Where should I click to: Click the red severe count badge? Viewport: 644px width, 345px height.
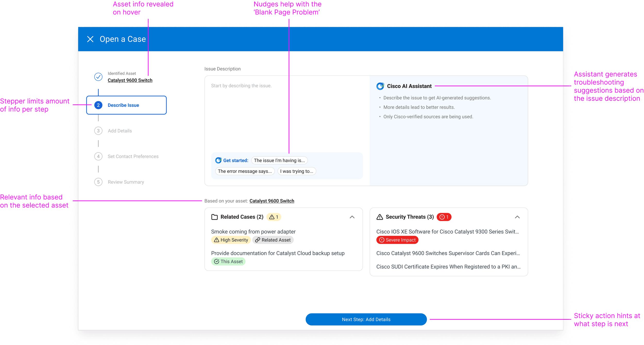tap(444, 217)
